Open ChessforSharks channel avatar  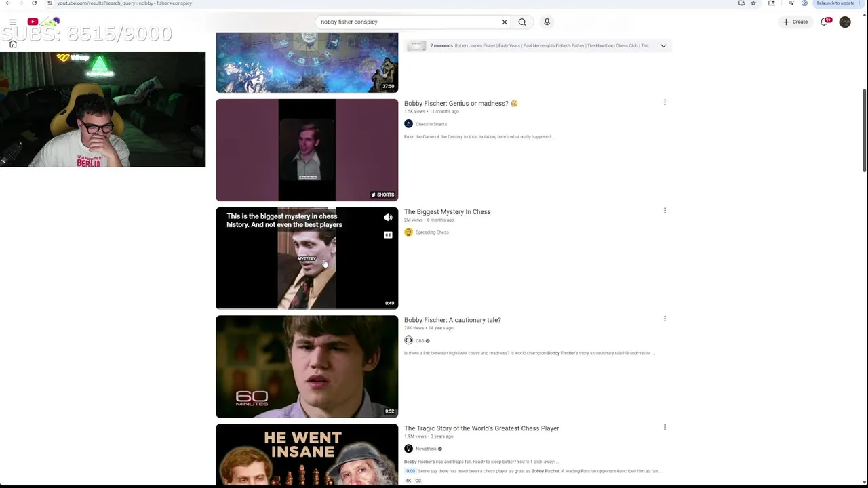(408, 124)
